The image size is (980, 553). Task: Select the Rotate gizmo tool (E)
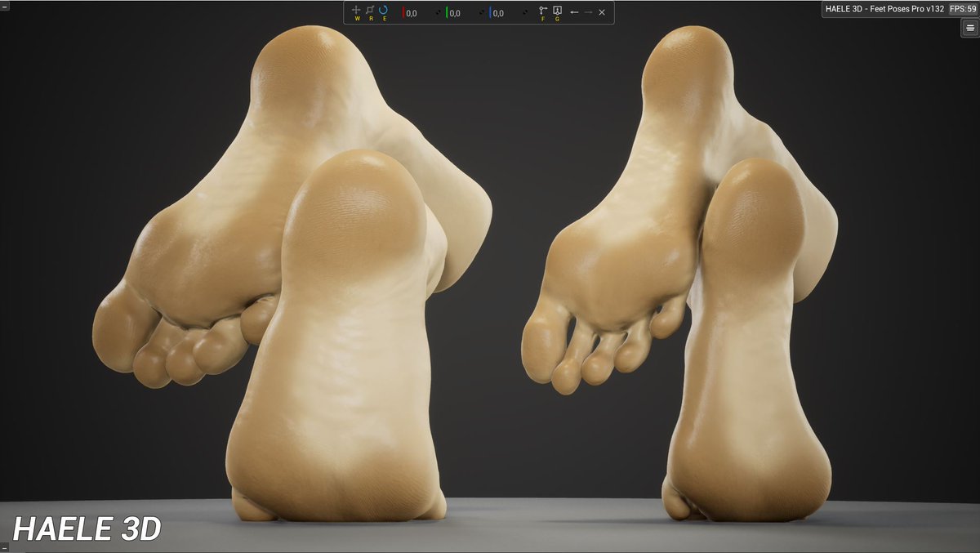384,11
